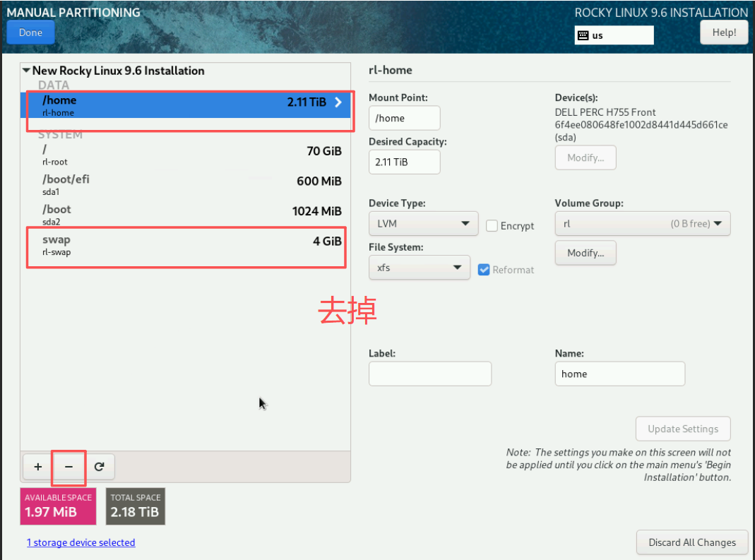Click the Discard All Changes button
This screenshot has width=755, height=560.
[x=691, y=542]
